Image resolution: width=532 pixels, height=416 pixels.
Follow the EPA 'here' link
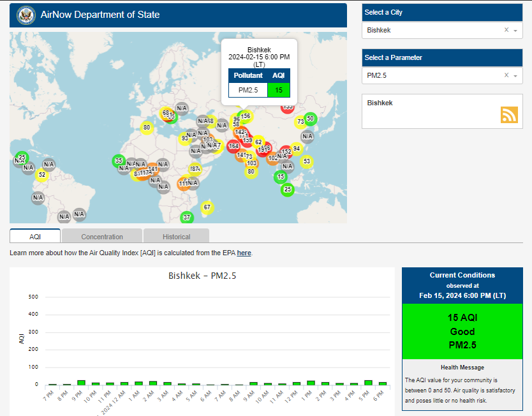[244, 253]
